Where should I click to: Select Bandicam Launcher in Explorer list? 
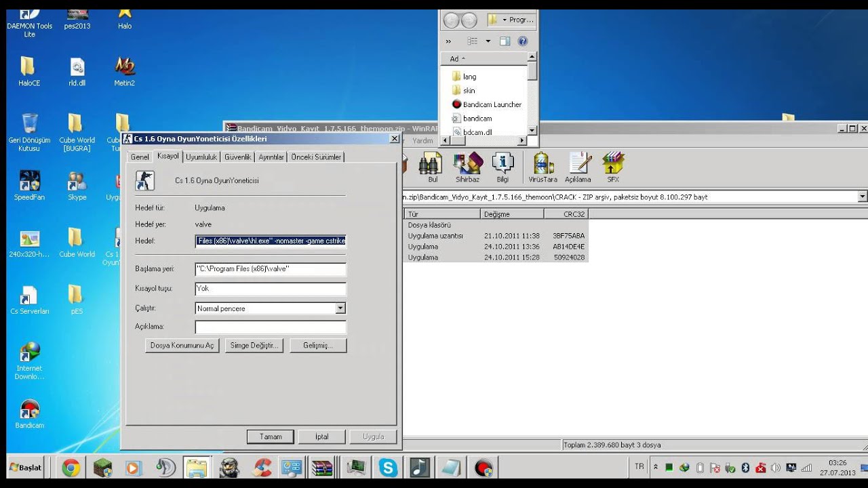click(487, 104)
